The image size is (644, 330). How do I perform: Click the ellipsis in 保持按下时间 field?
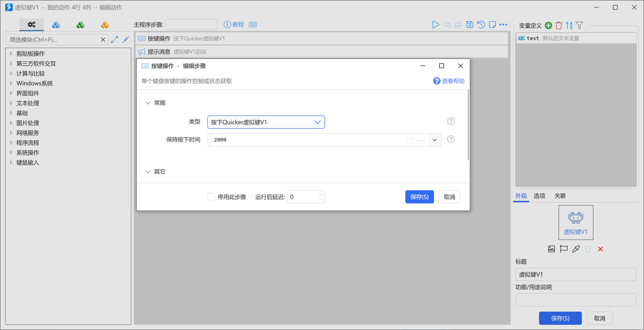pyautogui.click(x=421, y=140)
